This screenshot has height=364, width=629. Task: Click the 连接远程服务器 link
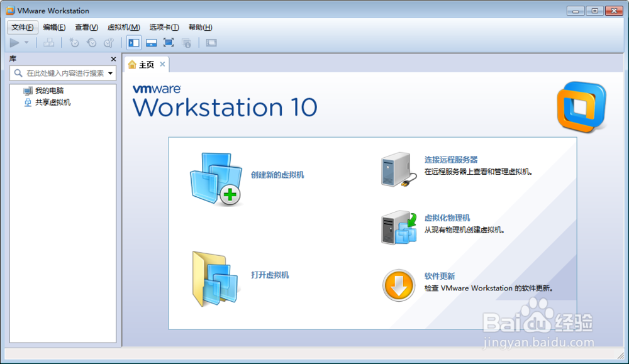tap(451, 160)
